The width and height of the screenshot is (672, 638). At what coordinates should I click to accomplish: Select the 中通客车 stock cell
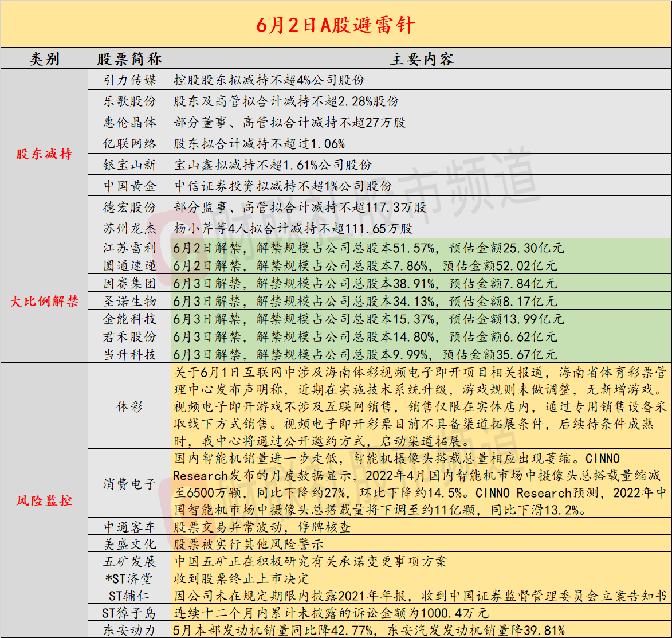(x=129, y=527)
